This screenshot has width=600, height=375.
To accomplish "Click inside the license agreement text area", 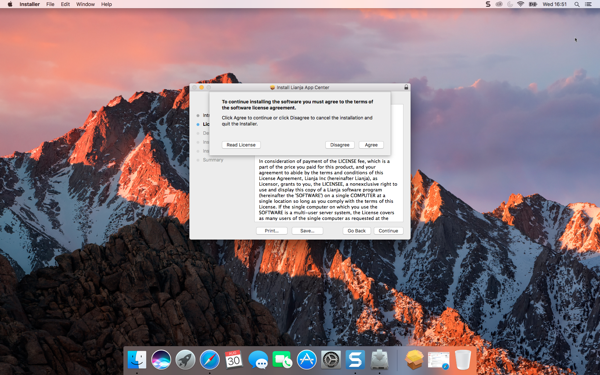I will (x=329, y=189).
